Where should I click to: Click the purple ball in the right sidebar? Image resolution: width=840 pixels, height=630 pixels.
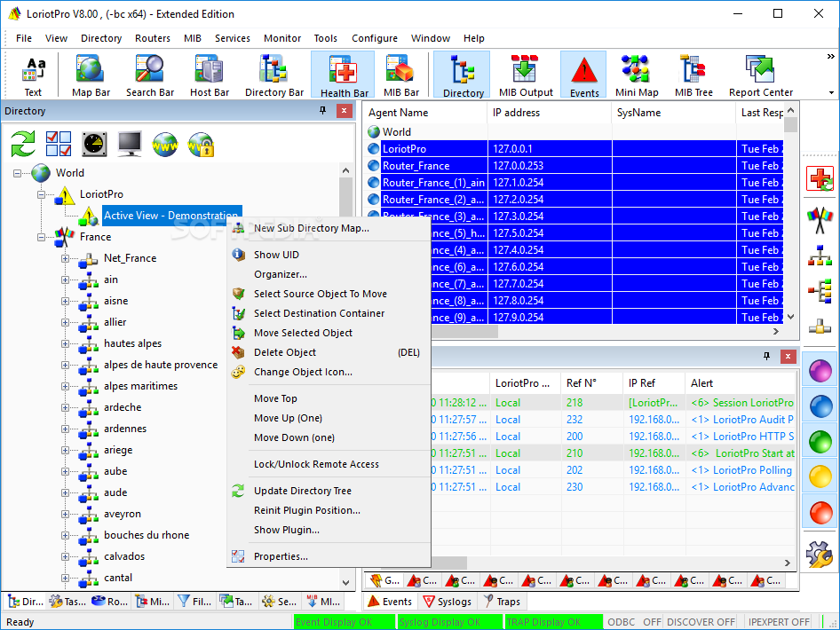click(820, 371)
